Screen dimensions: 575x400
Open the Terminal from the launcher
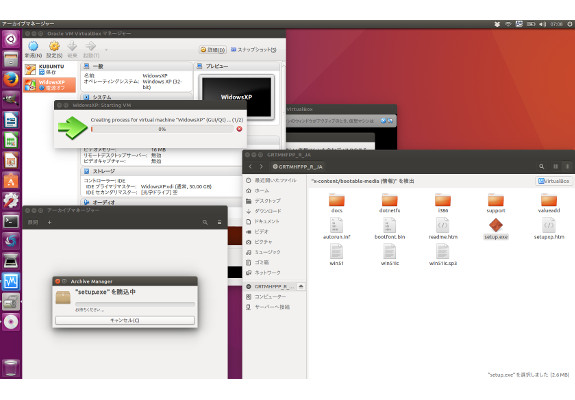[x=11, y=221]
